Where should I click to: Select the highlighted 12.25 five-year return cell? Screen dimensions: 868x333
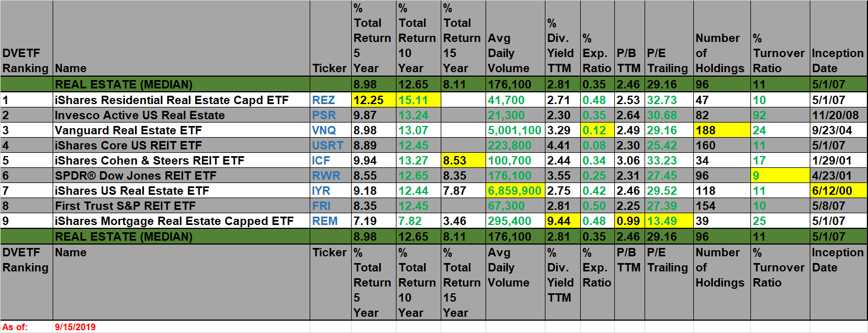coord(374,100)
